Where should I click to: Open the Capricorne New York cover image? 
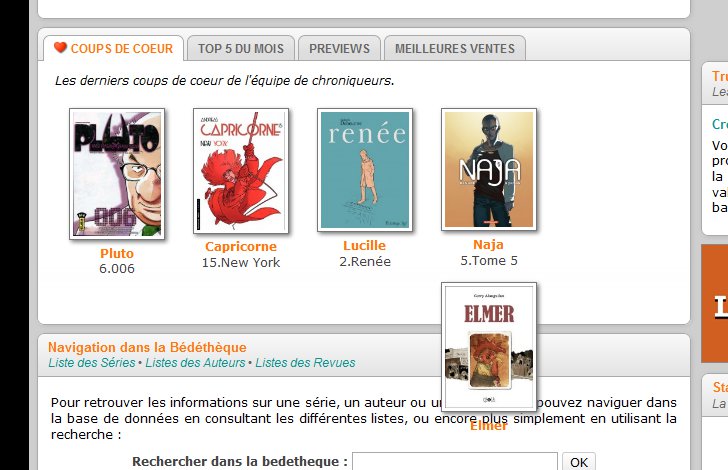241,171
